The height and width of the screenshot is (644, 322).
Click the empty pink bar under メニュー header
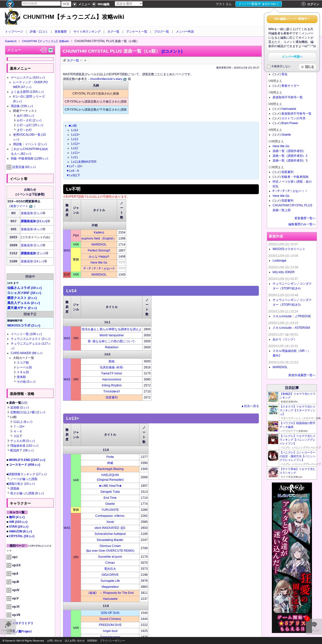(x=30, y=59)
